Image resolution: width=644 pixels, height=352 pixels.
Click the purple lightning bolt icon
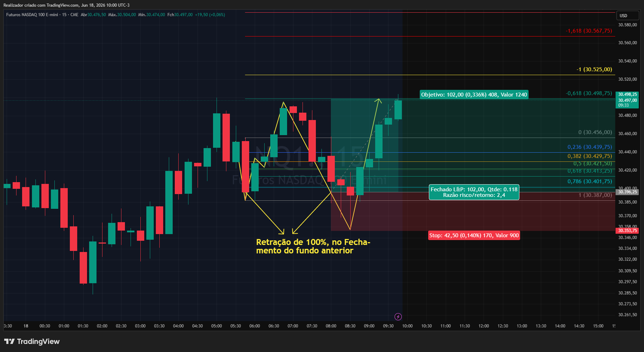click(x=398, y=317)
